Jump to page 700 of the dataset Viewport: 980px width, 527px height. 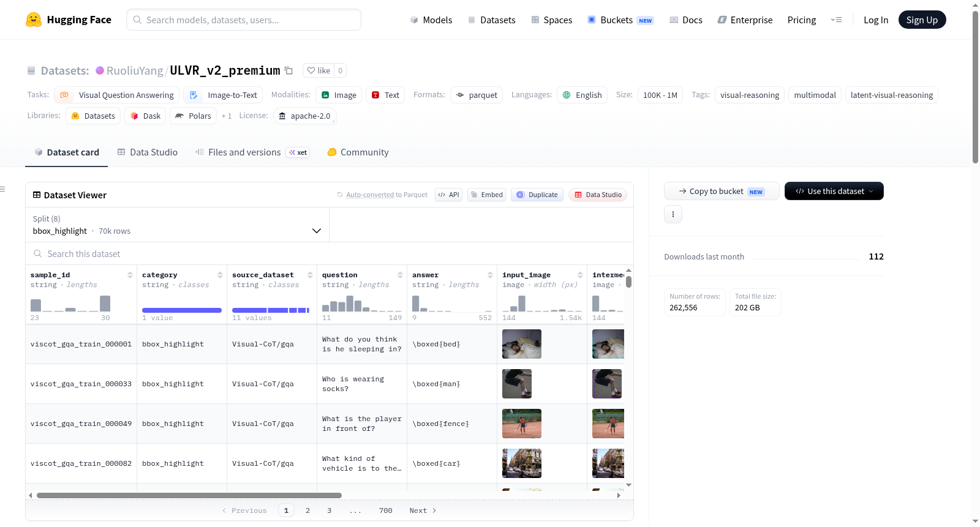click(386, 510)
